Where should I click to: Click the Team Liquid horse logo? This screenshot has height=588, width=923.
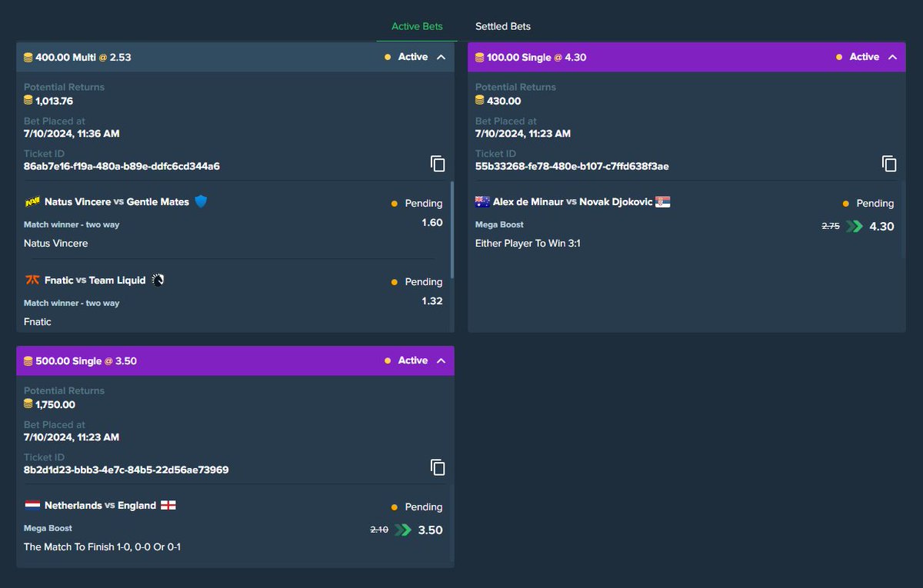[158, 280]
